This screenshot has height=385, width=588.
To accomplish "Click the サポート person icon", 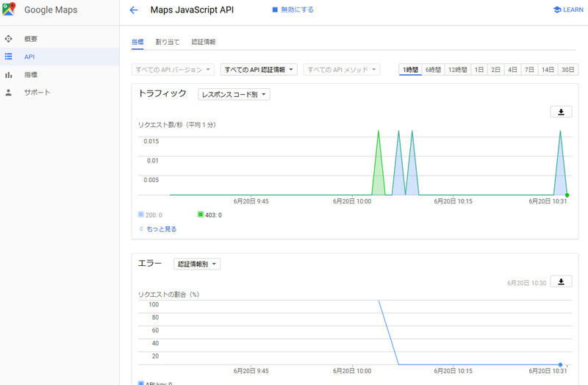I will pyautogui.click(x=9, y=92).
